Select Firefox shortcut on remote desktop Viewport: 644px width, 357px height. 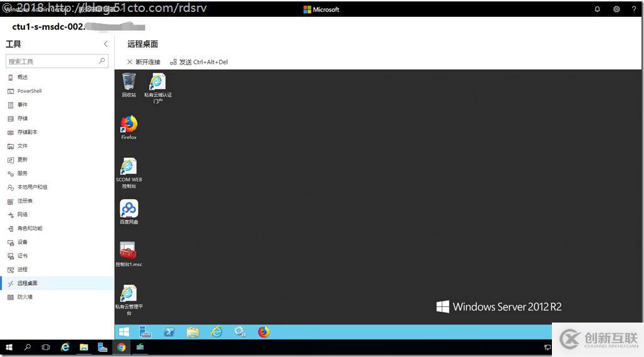(129, 127)
